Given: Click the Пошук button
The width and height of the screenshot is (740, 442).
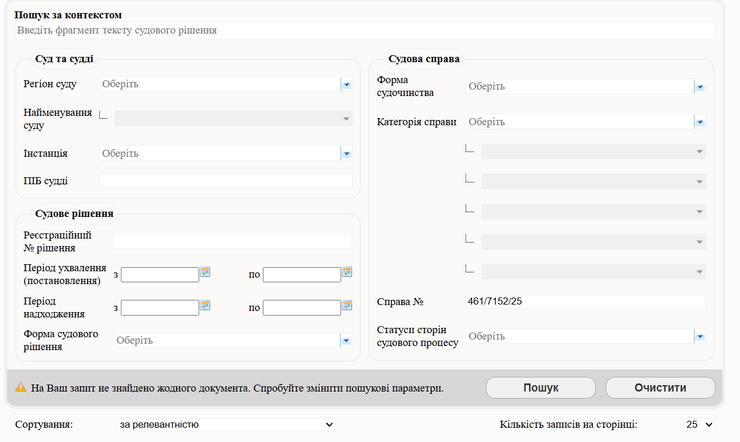Looking at the screenshot, I should pyautogui.click(x=540, y=388).
